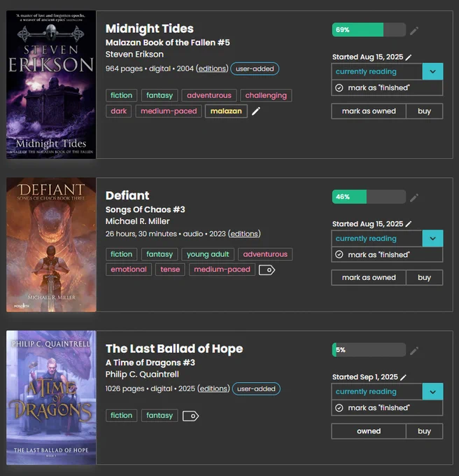Open Midnight Tides cover thumbnail
Viewport: 459px width, 476px height.
click(51, 85)
